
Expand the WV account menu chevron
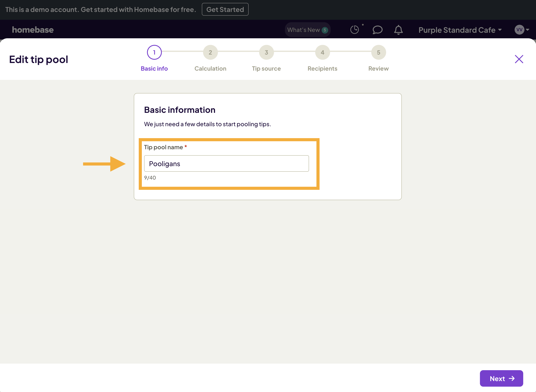[x=528, y=30]
